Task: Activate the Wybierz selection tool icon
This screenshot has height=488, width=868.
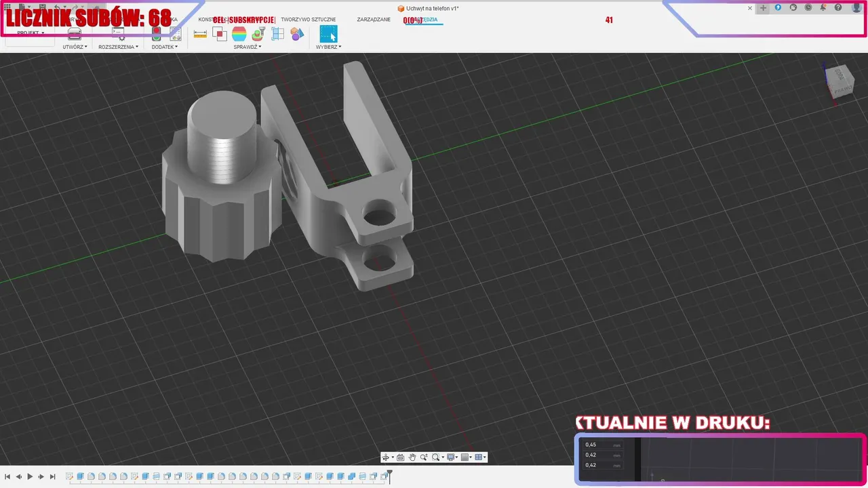Action: coord(328,34)
